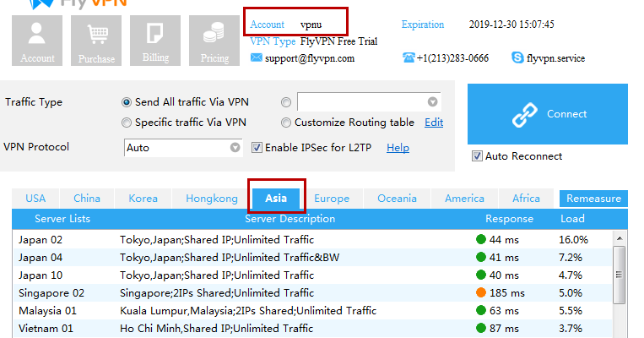
Task: Switch to the Europe tab
Action: click(332, 199)
